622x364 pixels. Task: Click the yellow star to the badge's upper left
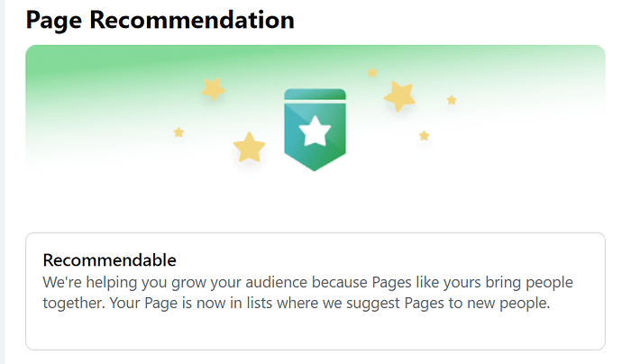click(213, 88)
